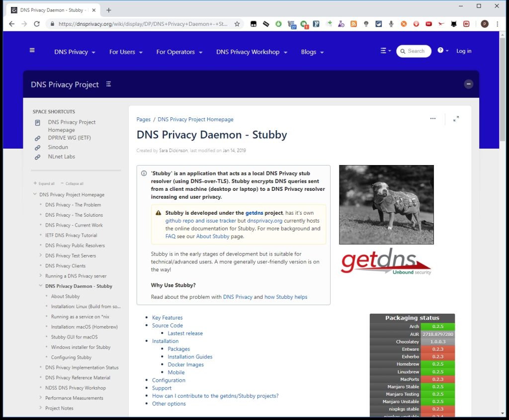
Task: Click the page vertical scrollbar thumb
Action: click(503, 89)
